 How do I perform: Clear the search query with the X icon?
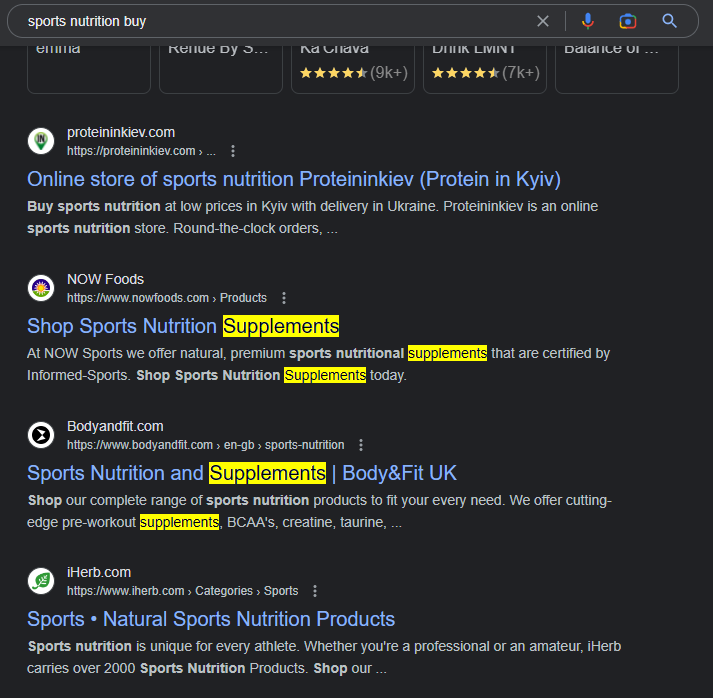click(542, 21)
